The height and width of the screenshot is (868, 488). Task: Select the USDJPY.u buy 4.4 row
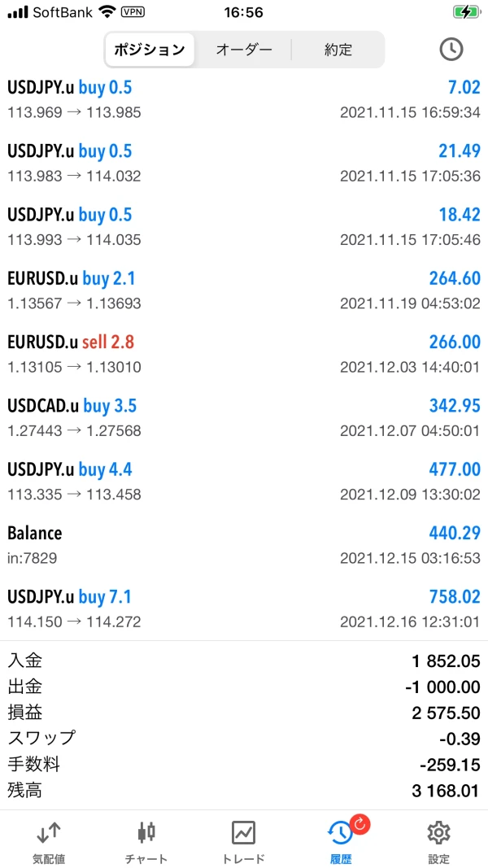[244, 481]
